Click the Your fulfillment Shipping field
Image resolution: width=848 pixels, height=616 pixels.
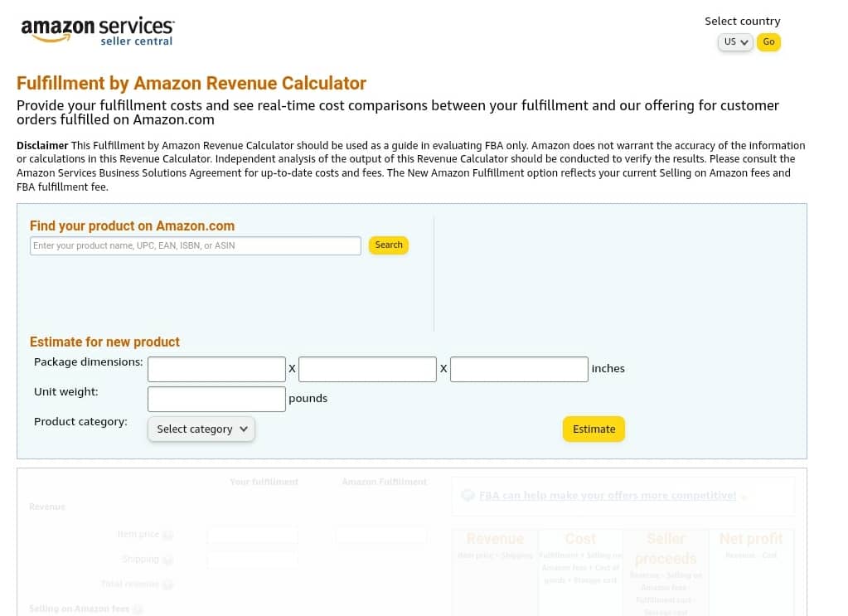click(x=253, y=560)
